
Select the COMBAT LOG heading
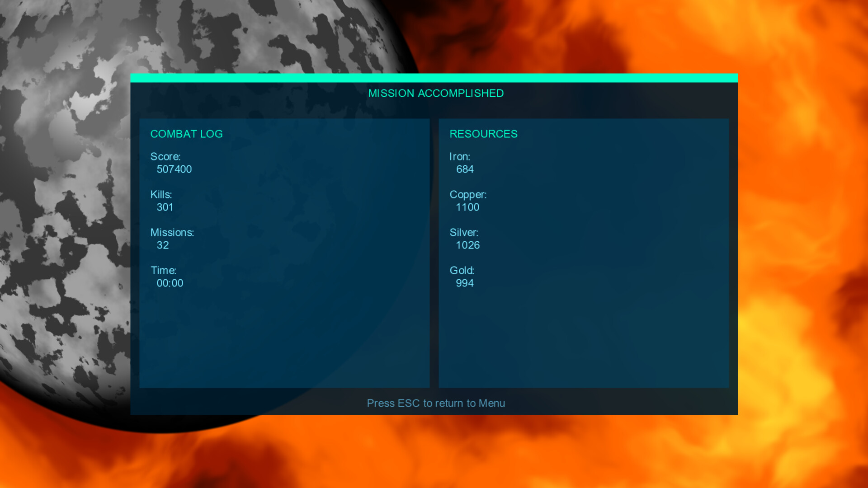point(186,134)
